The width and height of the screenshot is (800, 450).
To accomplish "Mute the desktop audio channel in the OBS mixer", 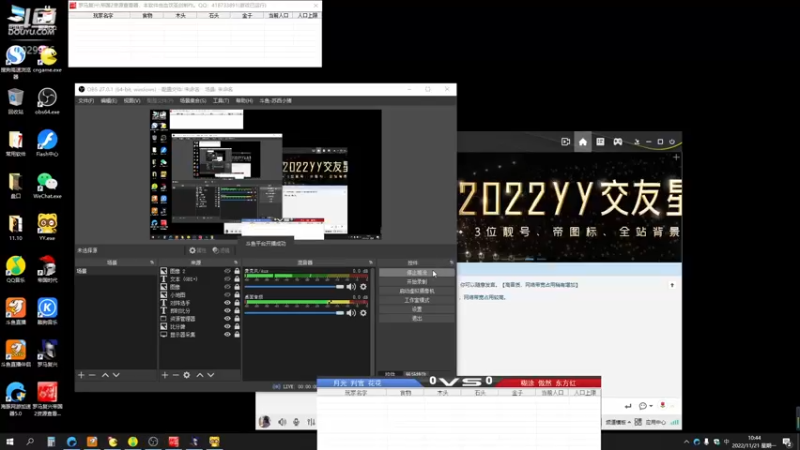I will click(x=351, y=313).
